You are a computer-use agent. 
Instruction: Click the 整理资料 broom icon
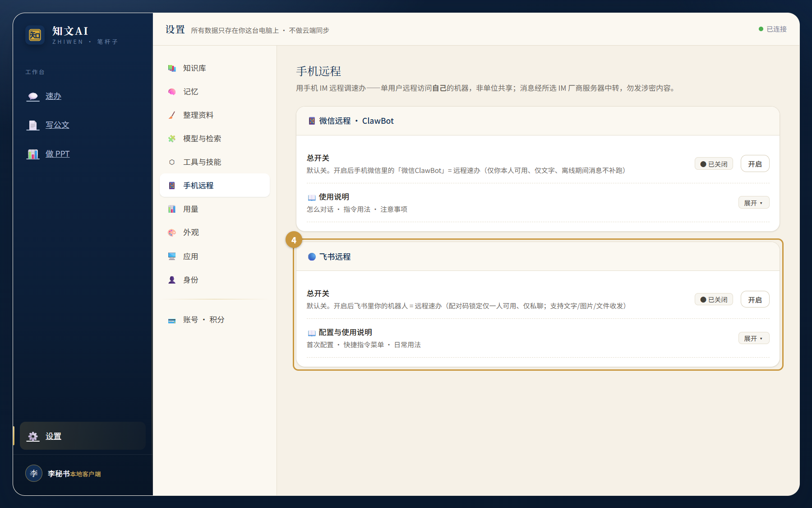pyautogui.click(x=172, y=115)
